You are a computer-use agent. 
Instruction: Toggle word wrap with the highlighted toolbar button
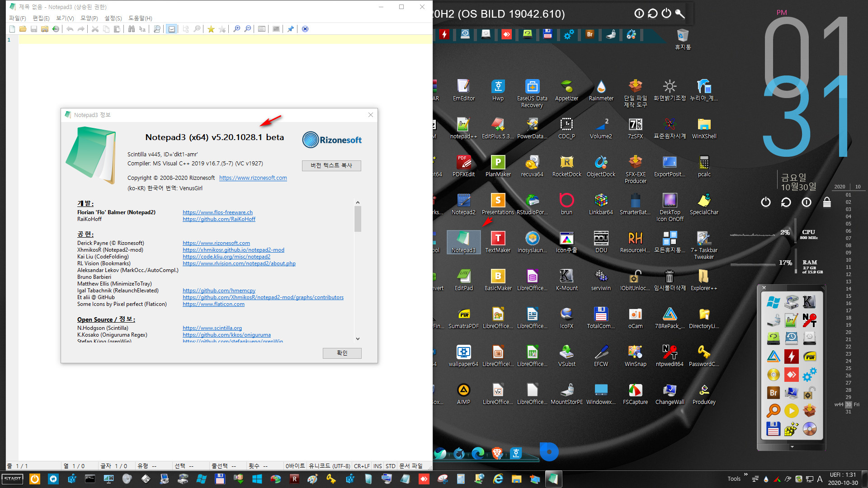[x=172, y=29]
